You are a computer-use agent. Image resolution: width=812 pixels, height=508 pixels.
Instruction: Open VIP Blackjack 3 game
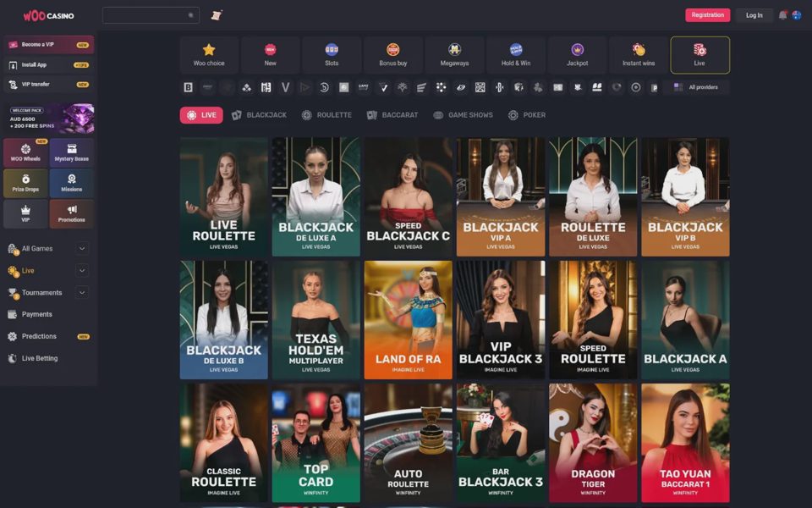tap(501, 320)
